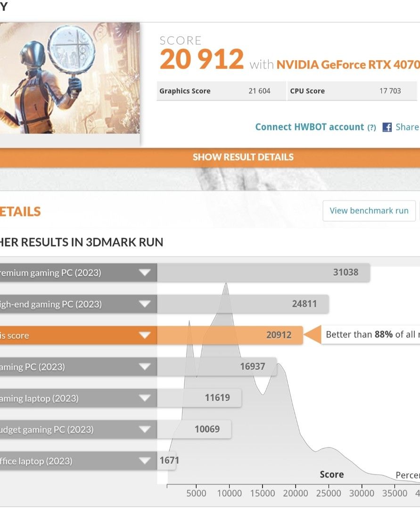Select the Office laptop (2023) label
Viewport: 420px width, 509px height.
[36, 461]
